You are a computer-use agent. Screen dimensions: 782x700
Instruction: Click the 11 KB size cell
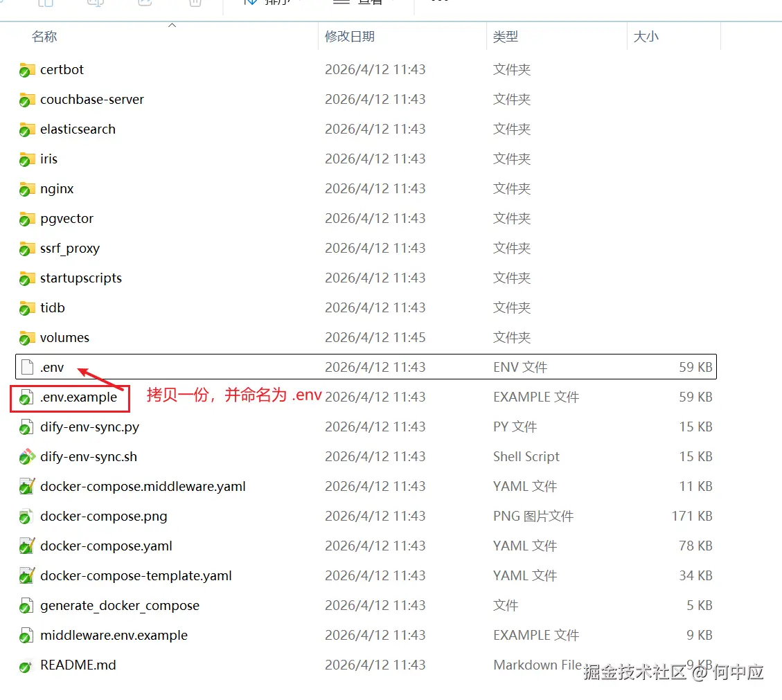point(695,487)
